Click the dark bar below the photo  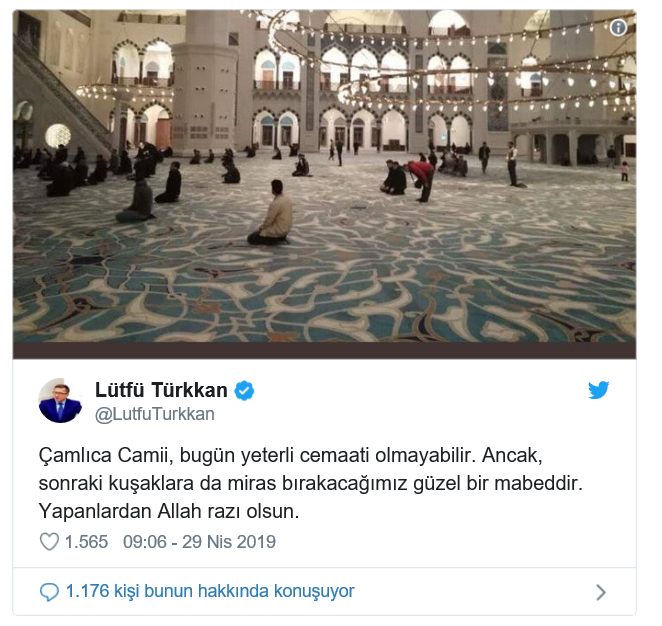pyautogui.click(x=324, y=351)
